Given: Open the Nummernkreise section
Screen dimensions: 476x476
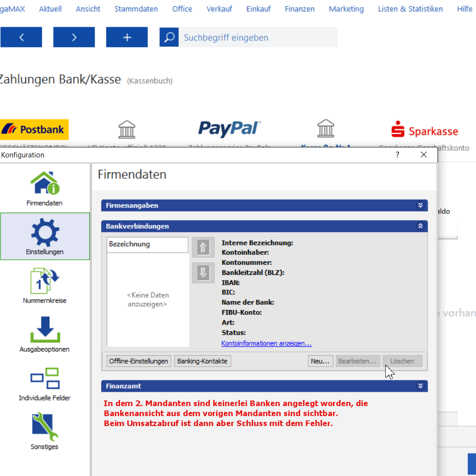Looking at the screenshot, I should 45,285.
